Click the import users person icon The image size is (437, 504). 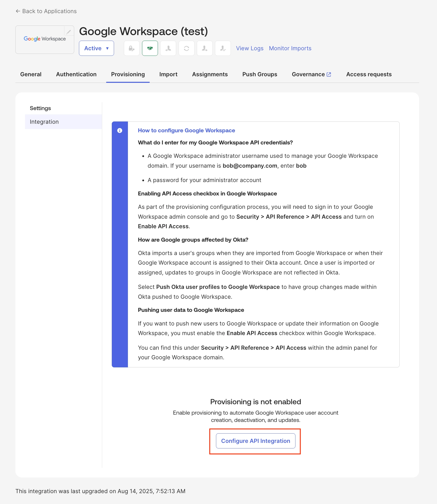click(x=168, y=48)
